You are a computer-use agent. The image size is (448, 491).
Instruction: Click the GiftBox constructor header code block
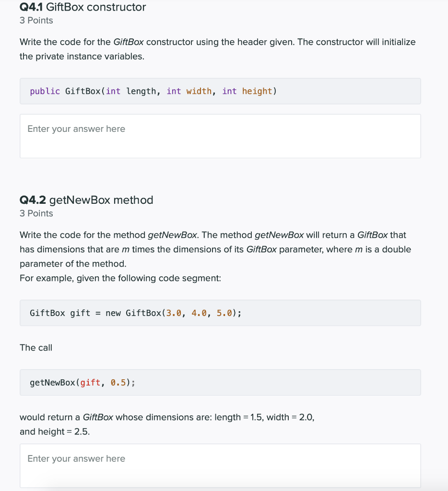tap(220, 91)
